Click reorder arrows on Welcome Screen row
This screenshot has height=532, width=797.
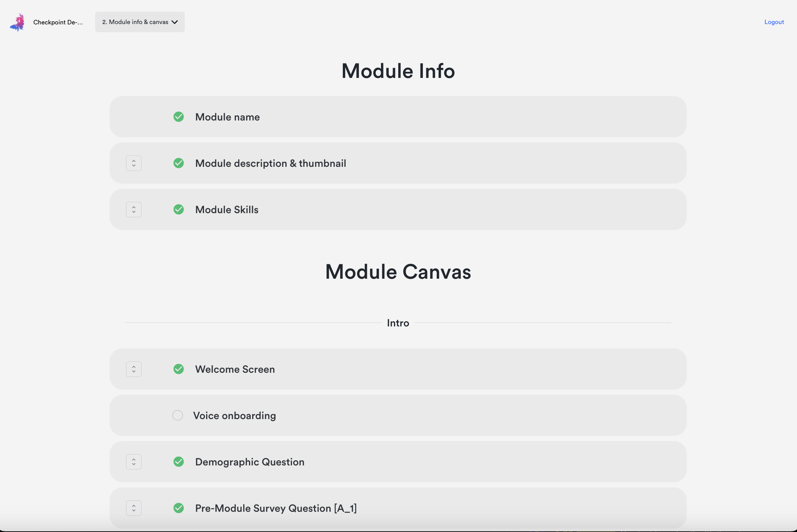pyautogui.click(x=134, y=369)
